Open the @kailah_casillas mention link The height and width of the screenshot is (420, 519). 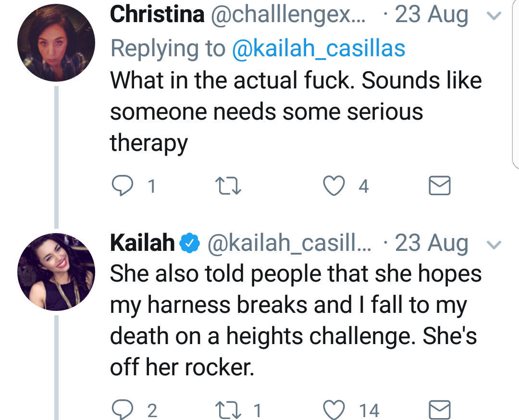(319, 49)
